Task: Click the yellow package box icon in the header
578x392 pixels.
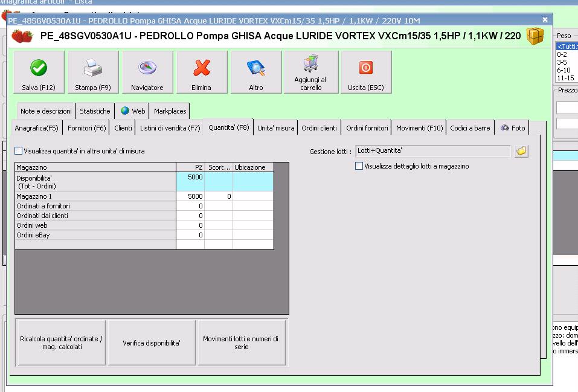Action: click(535, 36)
